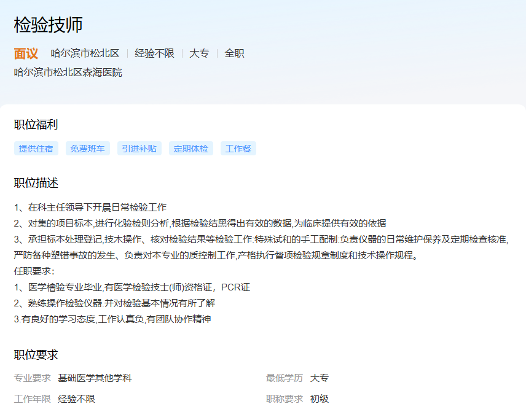Select 哈尔滨市松北区 location in the header row
526x420 pixels.
click(x=85, y=53)
